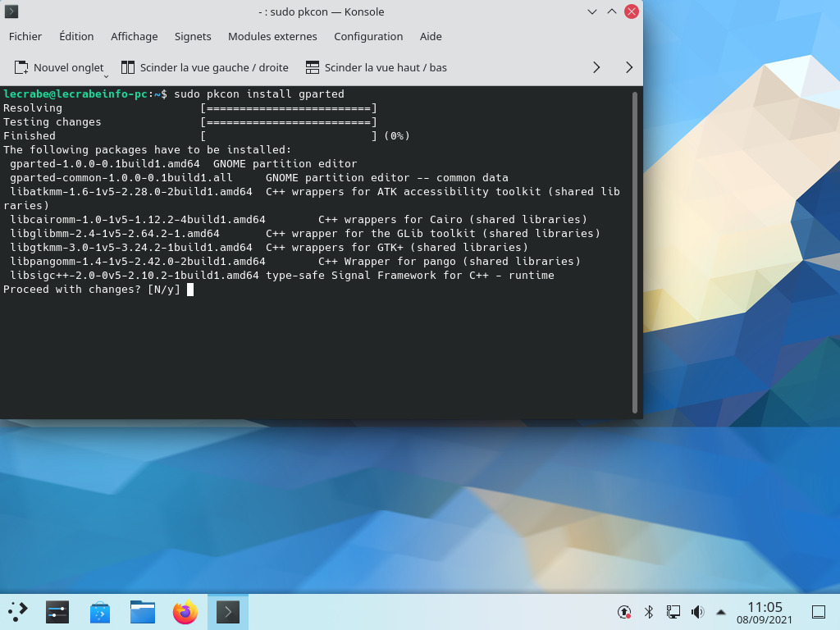Open Discover software center from taskbar
This screenshot has width=840, height=630.
point(99,612)
